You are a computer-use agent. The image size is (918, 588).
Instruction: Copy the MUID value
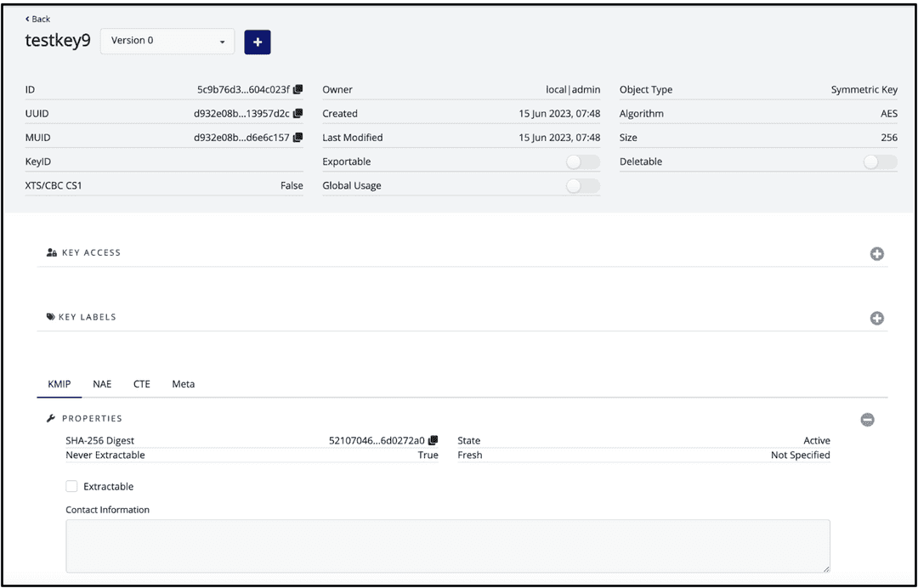pos(297,136)
